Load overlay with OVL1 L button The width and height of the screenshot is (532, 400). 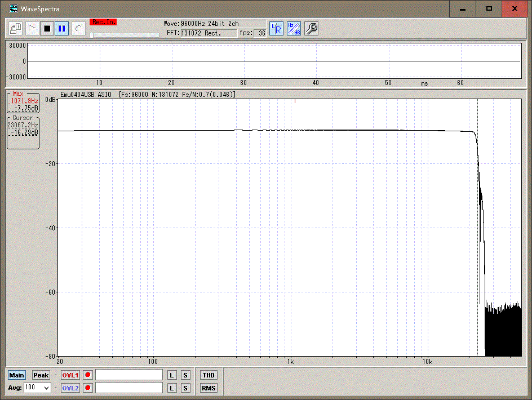pyautogui.click(x=172, y=375)
